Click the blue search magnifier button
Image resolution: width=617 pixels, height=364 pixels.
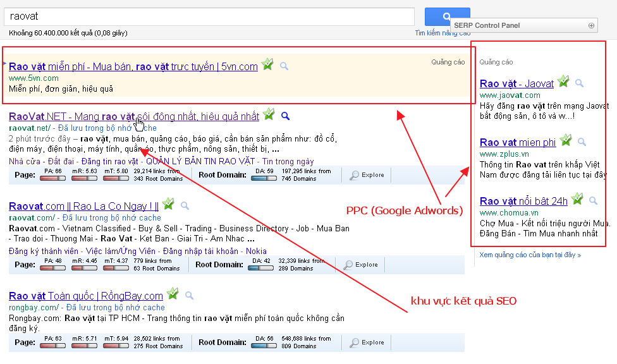(447, 16)
